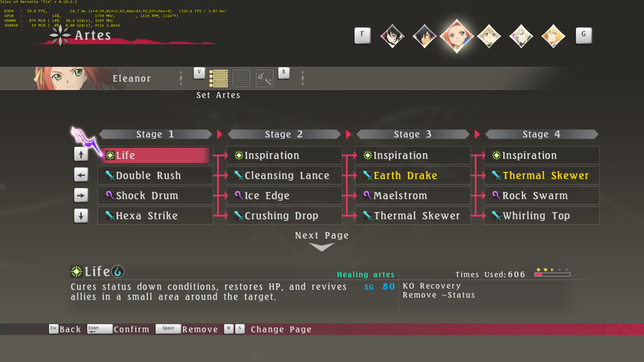This screenshot has height=362, width=644.
Task: Open the Set Artes list tab
Action: point(218,78)
